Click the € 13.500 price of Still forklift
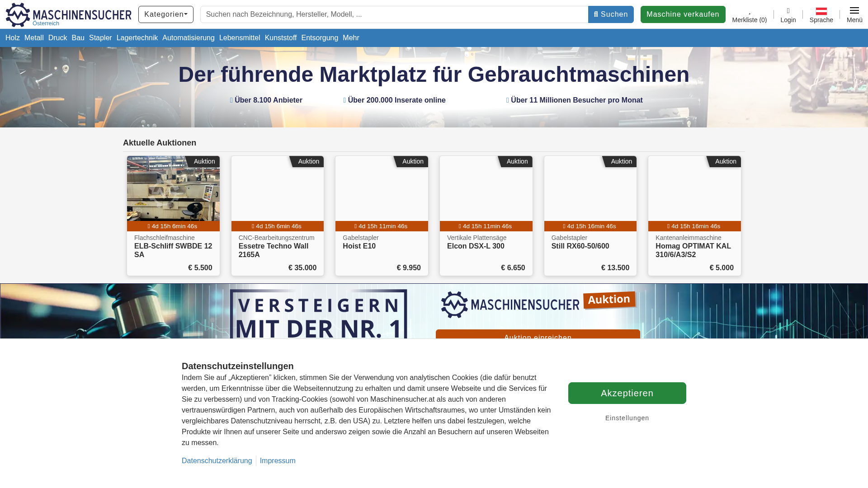This screenshot has height=488, width=868. 615,268
